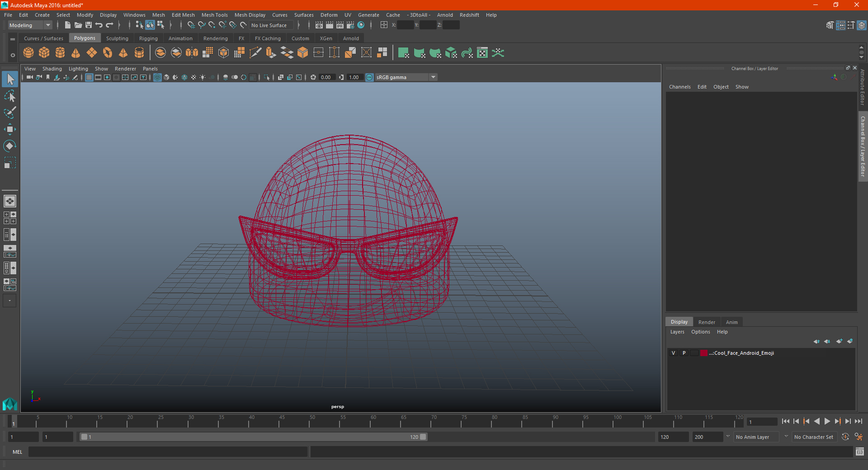Create a new empty display layer icon
868x470 pixels.
tap(840, 341)
